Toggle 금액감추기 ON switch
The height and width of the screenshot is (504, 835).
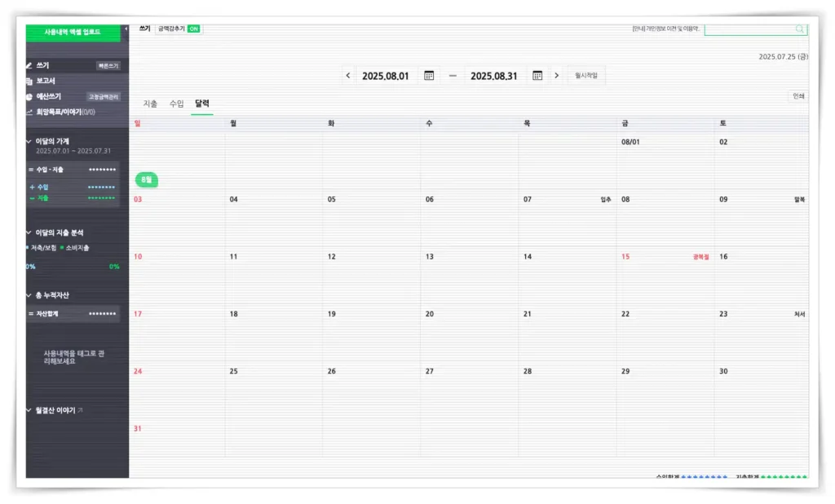pos(194,29)
